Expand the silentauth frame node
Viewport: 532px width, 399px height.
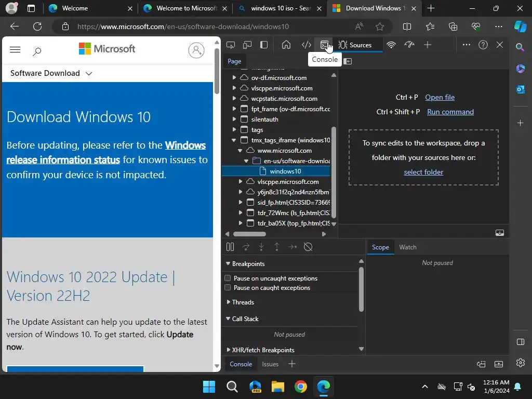click(x=234, y=119)
